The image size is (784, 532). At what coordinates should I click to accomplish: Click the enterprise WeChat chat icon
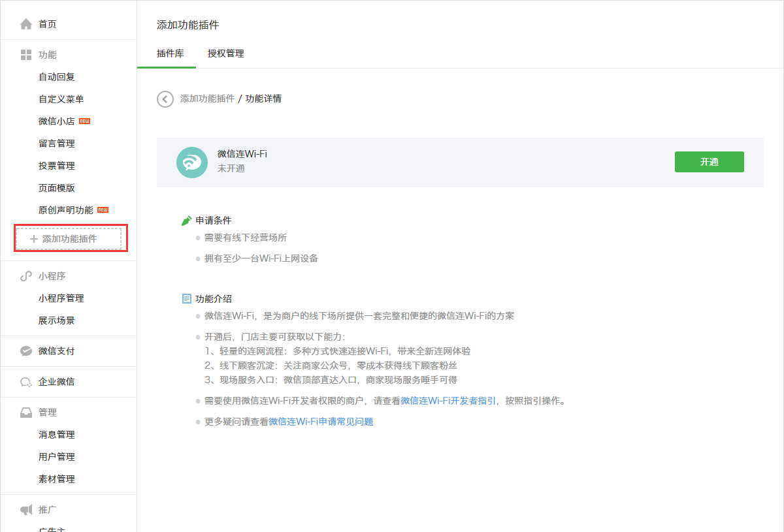[x=26, y=382]
